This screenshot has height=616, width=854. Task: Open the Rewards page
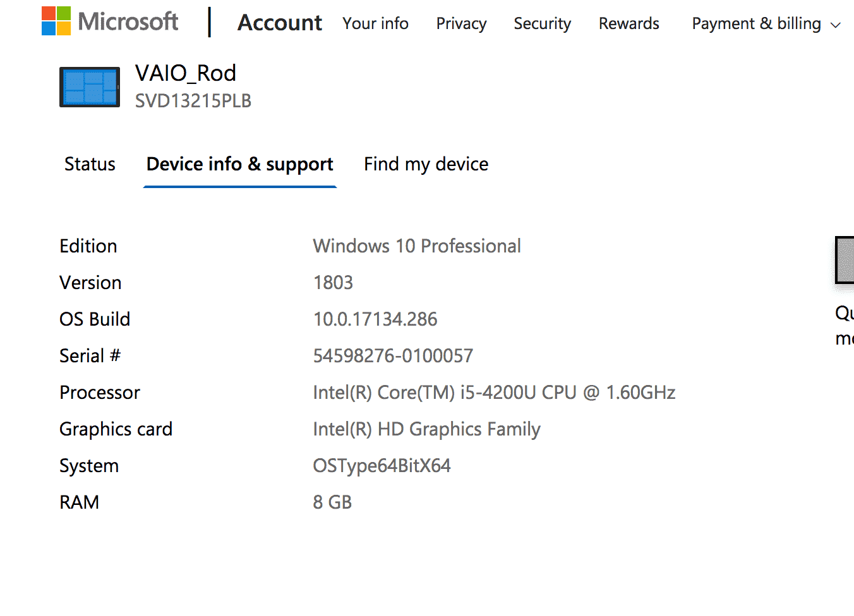(628, 23)
